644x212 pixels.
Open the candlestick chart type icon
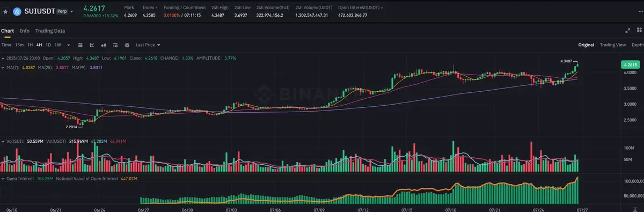pyautogui.click(x=104, y=45)
